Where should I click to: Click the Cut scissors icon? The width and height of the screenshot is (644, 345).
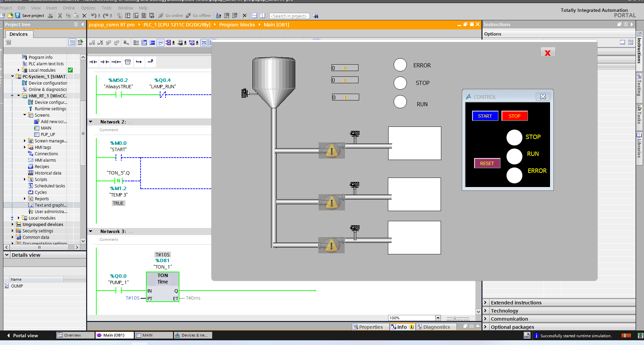[60, 16]
